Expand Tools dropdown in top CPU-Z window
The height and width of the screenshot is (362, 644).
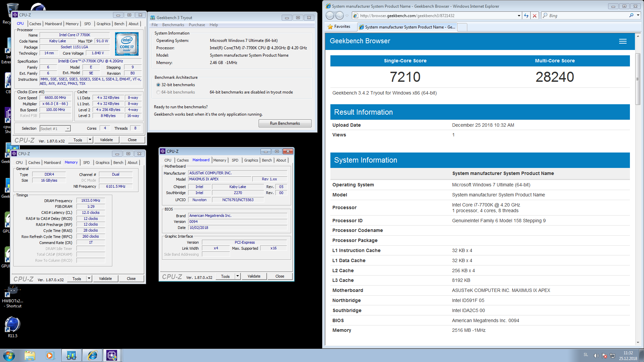click(x=90, y=140)
